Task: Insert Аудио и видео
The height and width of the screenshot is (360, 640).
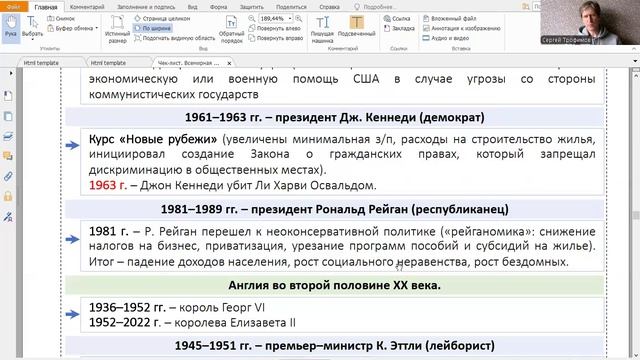Action: pos(446,38)
